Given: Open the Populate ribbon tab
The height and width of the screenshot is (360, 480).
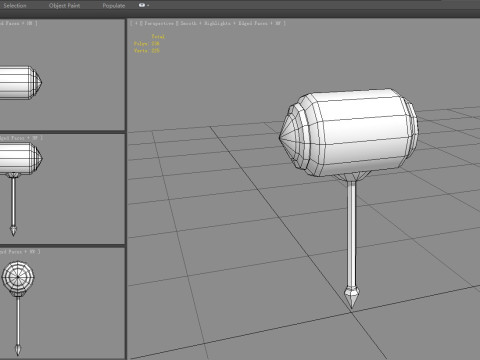Looking at the screenshot, I should click(x=114, y=5).
